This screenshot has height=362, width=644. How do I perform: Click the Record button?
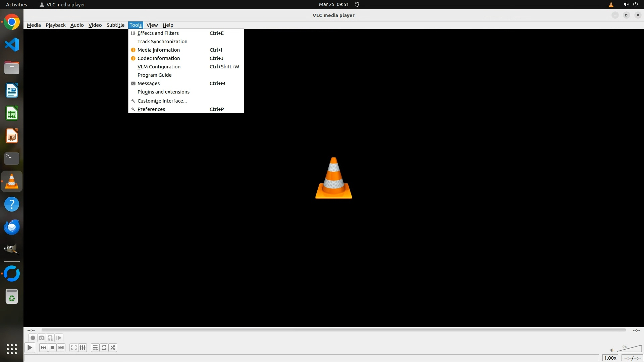point(33,338)
